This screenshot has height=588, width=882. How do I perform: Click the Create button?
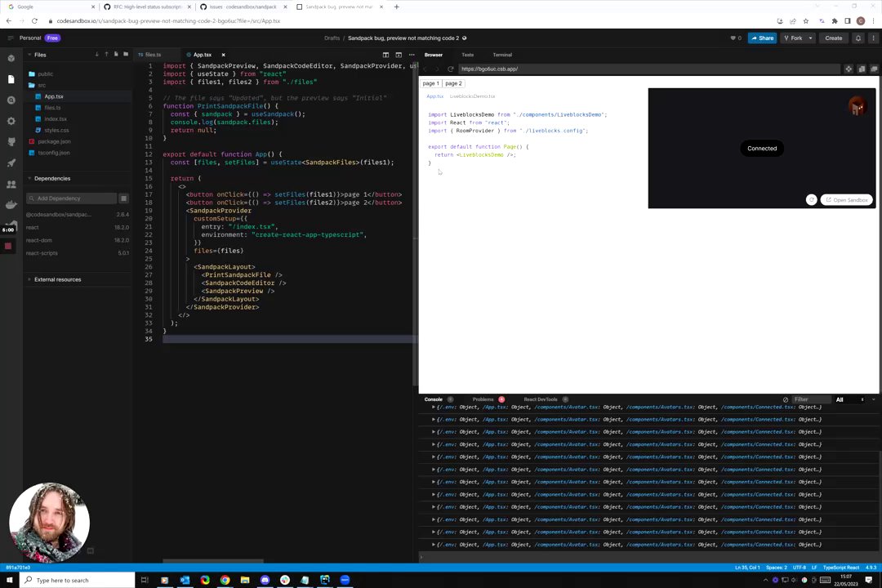(834, 38)
